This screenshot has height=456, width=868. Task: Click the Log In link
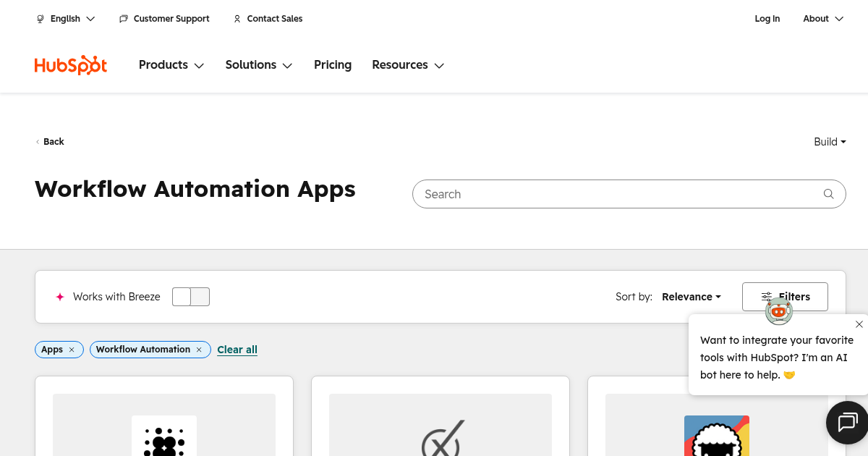tap(767, 19)
